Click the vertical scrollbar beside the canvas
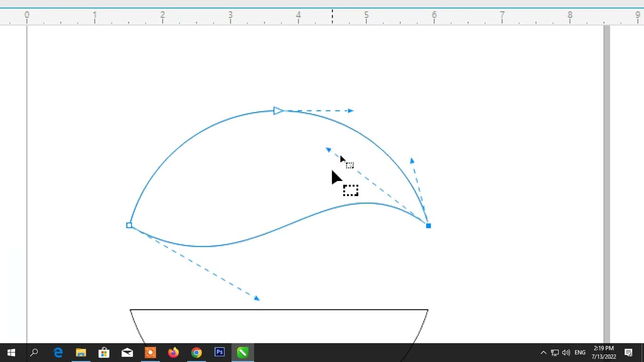The height and width of the screenshot is (362, 644). 607,184
